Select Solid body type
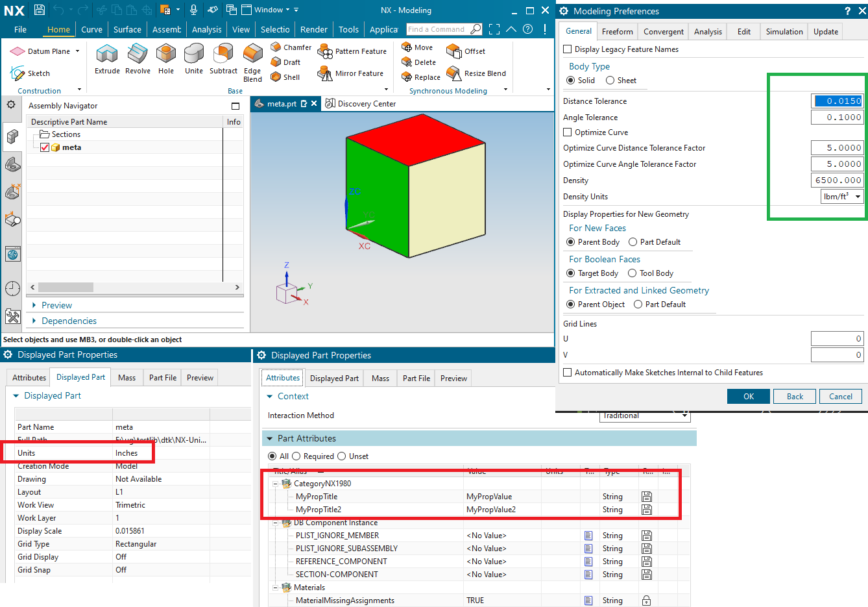Image resolution: width=868 pixels, height=607 pixels. tap(571, 81)
